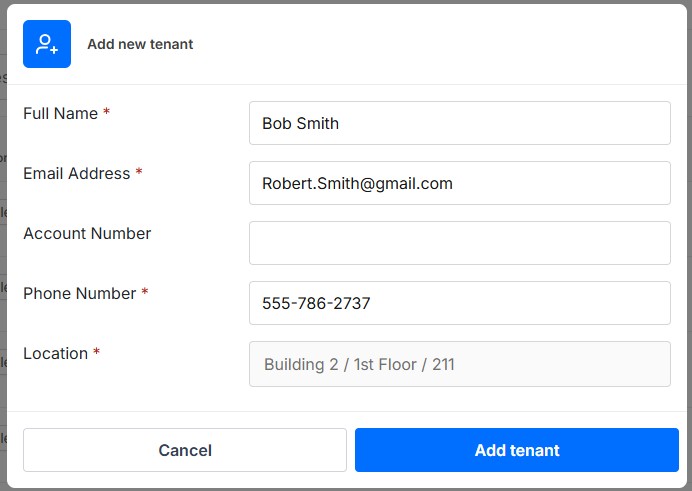The image size is (692, 491).
Task: Select the Phone Number input field
Action: click(459, 303)
